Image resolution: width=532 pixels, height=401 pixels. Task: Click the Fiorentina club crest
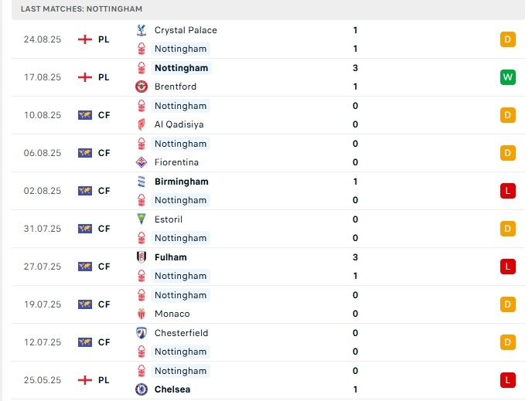pos(141,162)
